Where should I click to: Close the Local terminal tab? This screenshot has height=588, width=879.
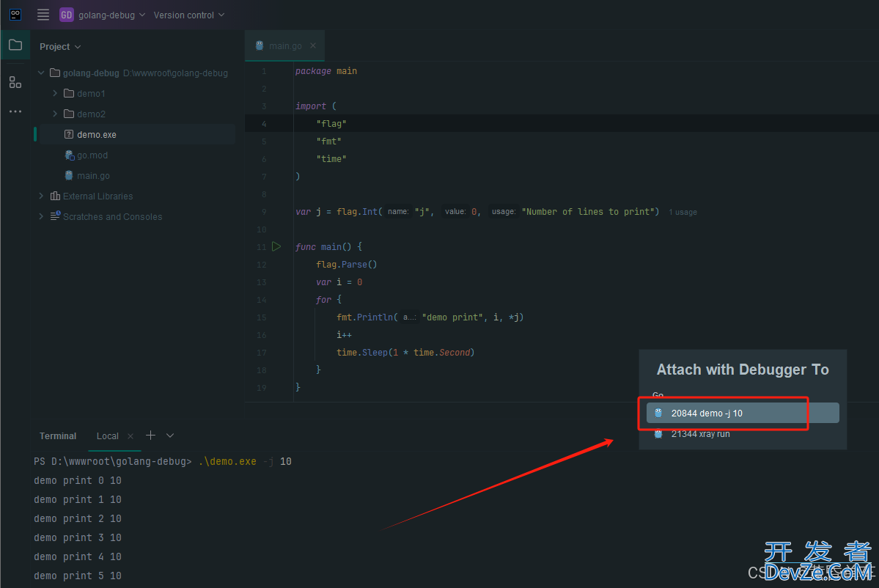coord(130,436)
